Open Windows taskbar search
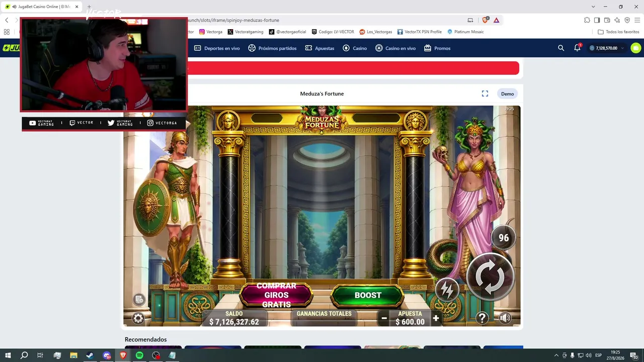Image resolution: width=644 pixels, height=362 pixels. [x=24, y=355]
